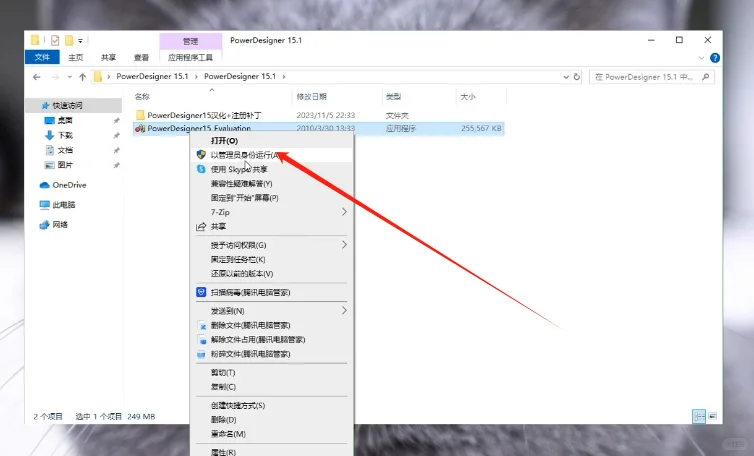Choose 以管理员身份运行(A) from context menu
The width and height of the screenshot is (754, 456).
click(x=272, y=155)
